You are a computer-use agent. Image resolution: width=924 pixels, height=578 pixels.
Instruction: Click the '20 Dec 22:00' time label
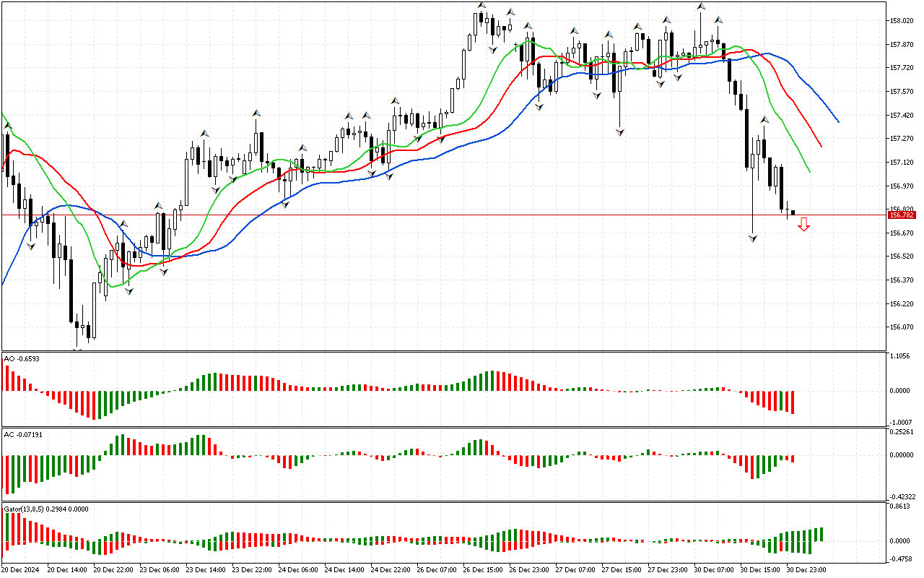click(x=114, y=570)
